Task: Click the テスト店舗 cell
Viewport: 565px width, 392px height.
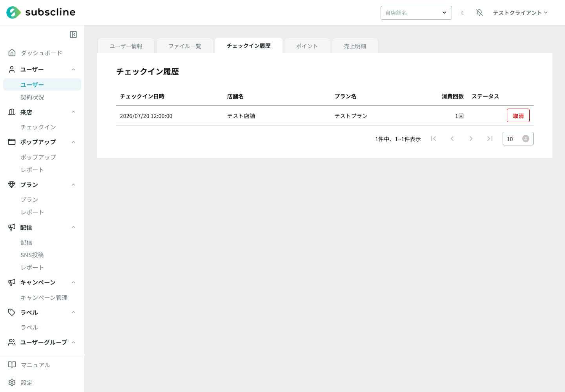Action: (x=241, y=116)
